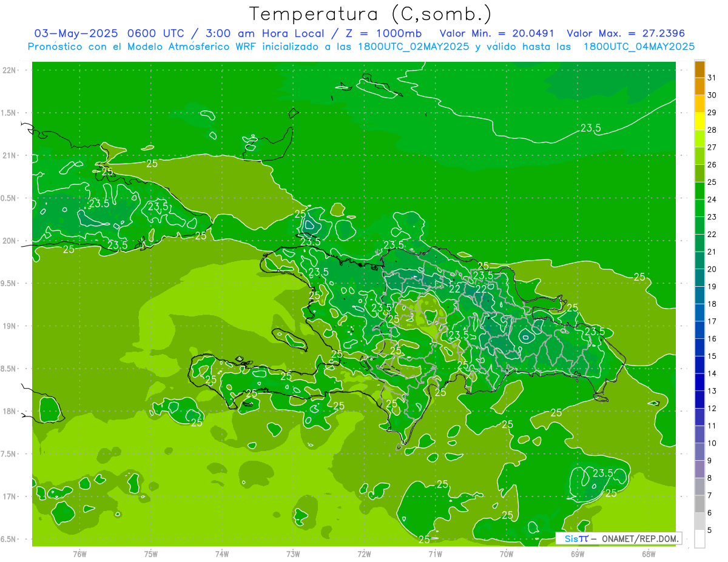Viewport: 728px width, 562px height.
Task: Click the color bar label 10
Action: [712, 443]
